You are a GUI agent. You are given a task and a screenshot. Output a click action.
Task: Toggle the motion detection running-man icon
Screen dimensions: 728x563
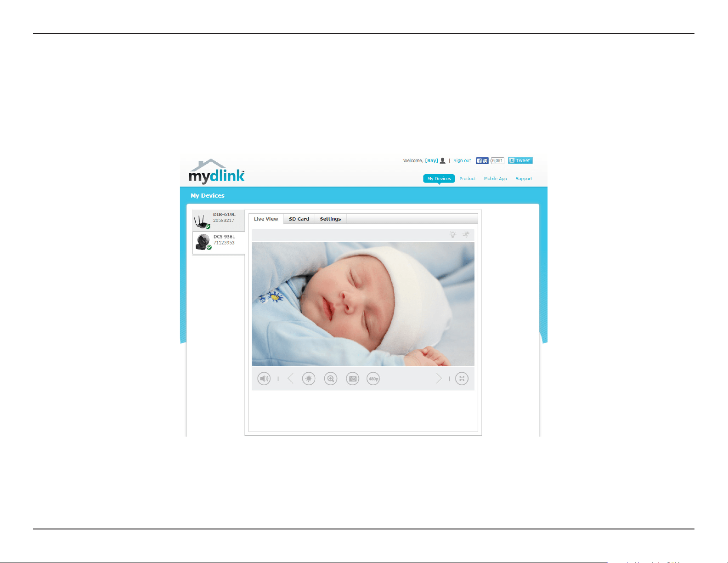coord(466,234)
